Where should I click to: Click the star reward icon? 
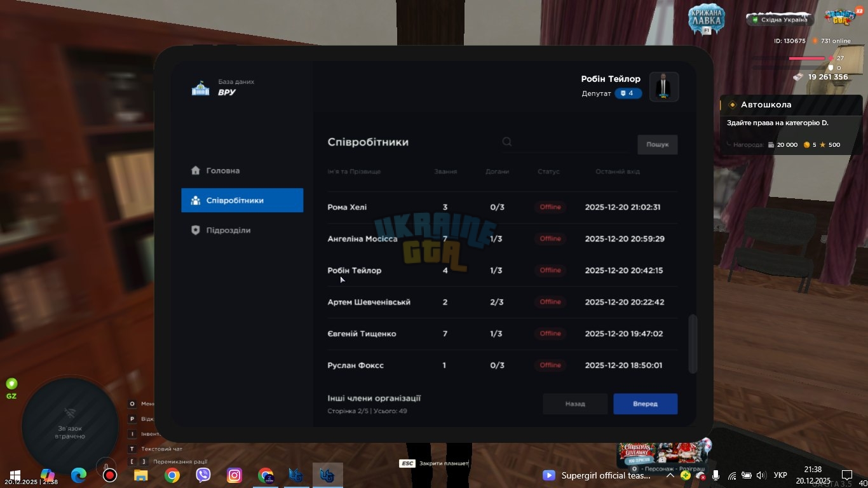[822, 145]
